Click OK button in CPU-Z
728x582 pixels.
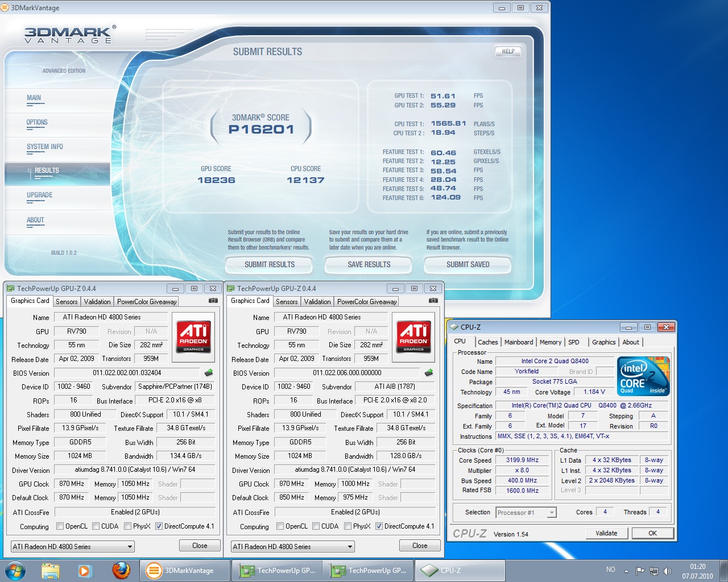click(x=652, y=533)
